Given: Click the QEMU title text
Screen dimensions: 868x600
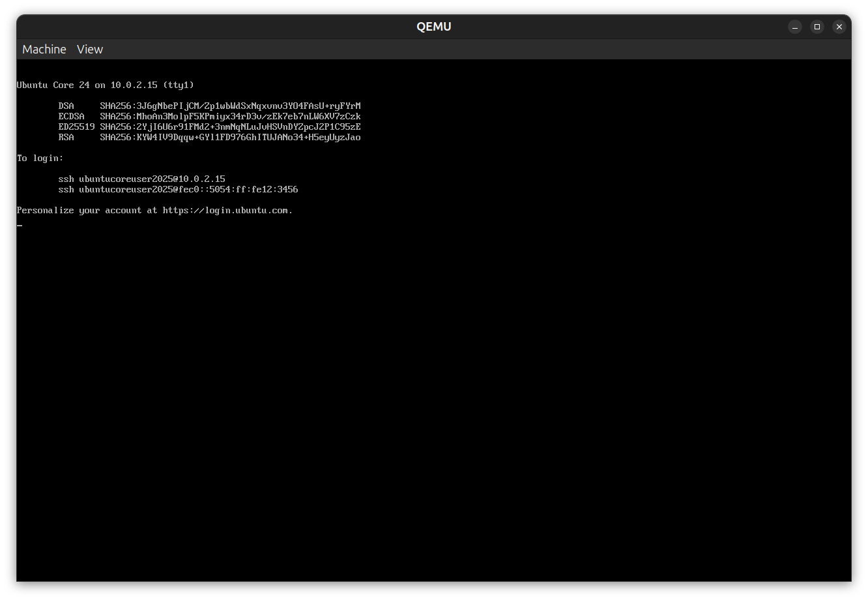Looking at the screenshot, I should point(434,27).
